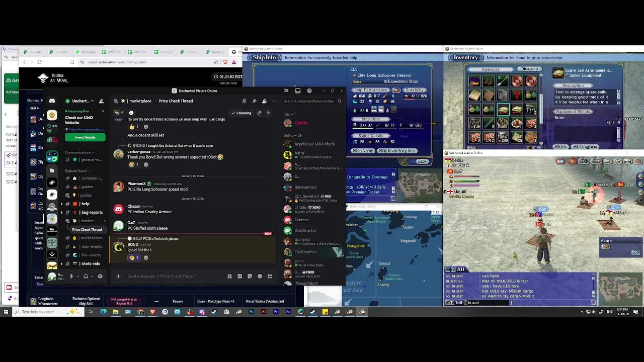The height and width of the screenshot is (362, 644).
Task: Click search Uncharted Waters Online field
Action: pyautogui.click(x=312, y=101)
